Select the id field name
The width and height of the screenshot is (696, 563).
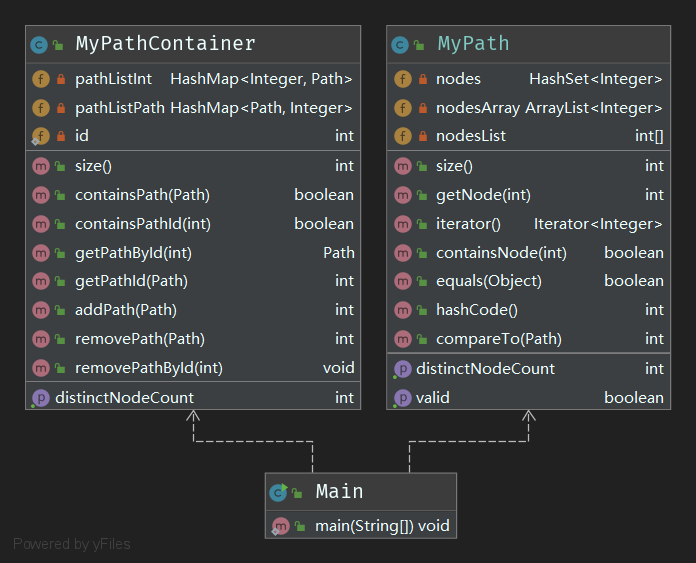(82, 136)
